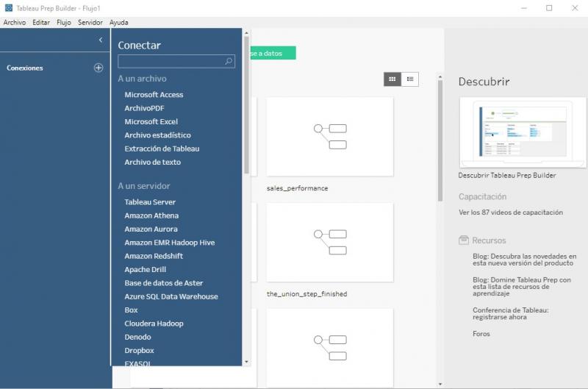Switch to the thumbnail grid view

click(392, 79)
